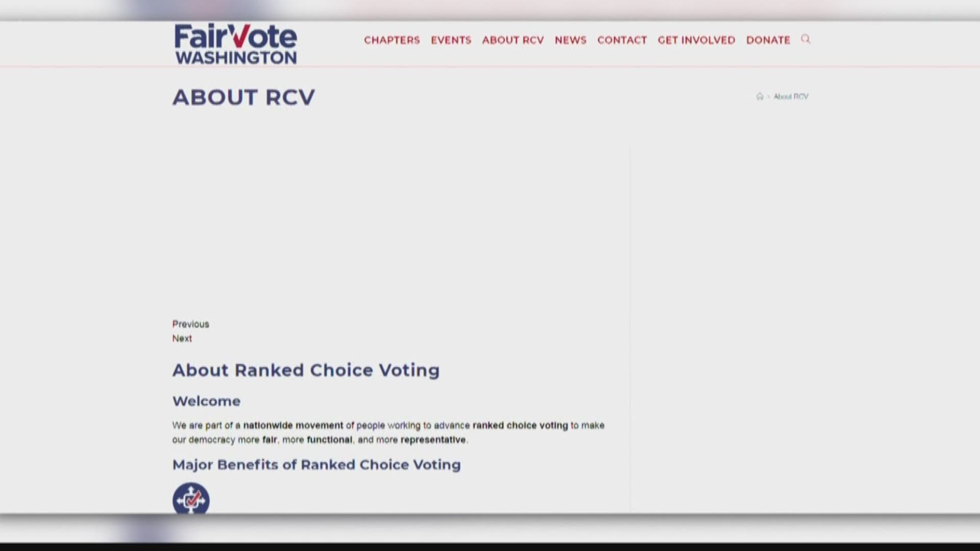
Task: Scroll down to Major Benefits section
Action: [316, 464]
